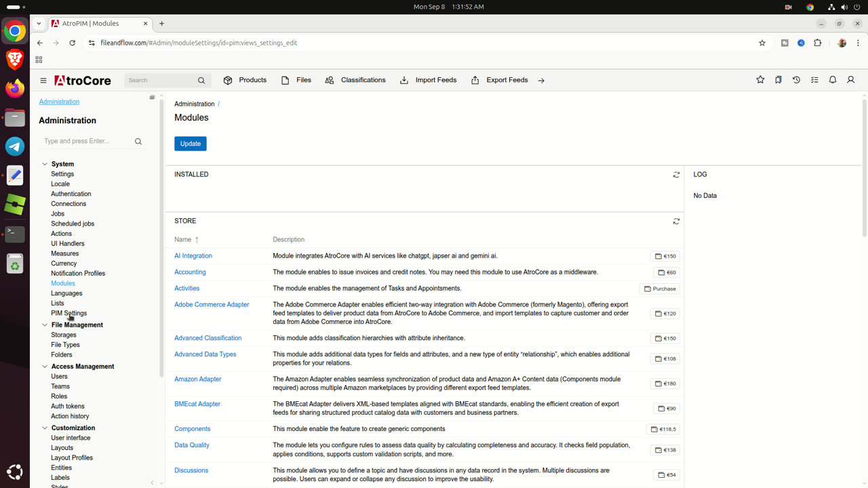
Task: Open the history clock icon in header
Action: pos(796,80)
